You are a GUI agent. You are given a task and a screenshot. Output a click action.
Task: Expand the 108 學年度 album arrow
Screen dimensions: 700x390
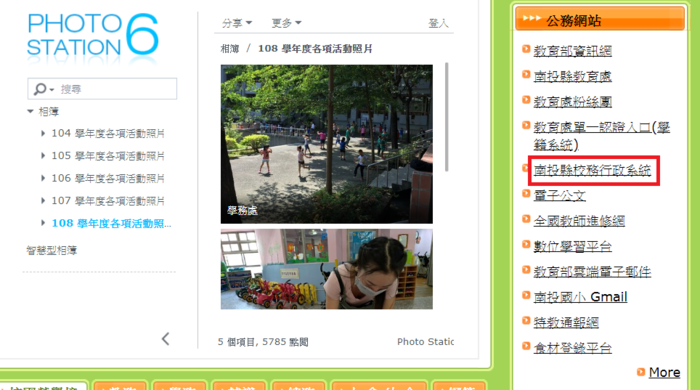[x=43, y=223]
